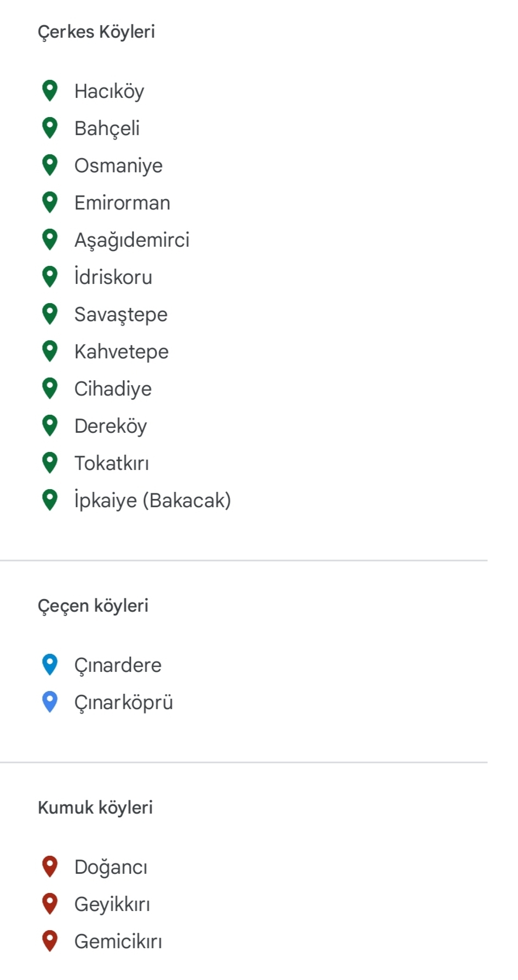
Task: Open the Aşağıdemirci place entry
Action: tap(132, 240)
